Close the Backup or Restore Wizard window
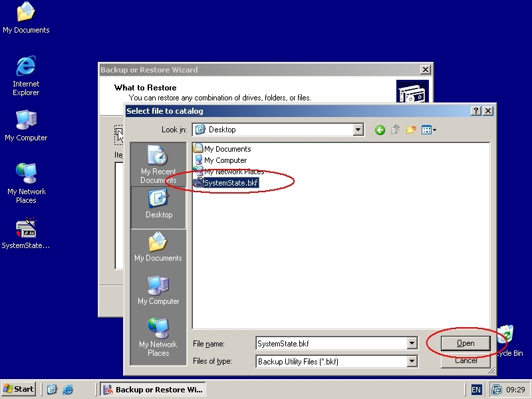532x399 pixels. 426,70
